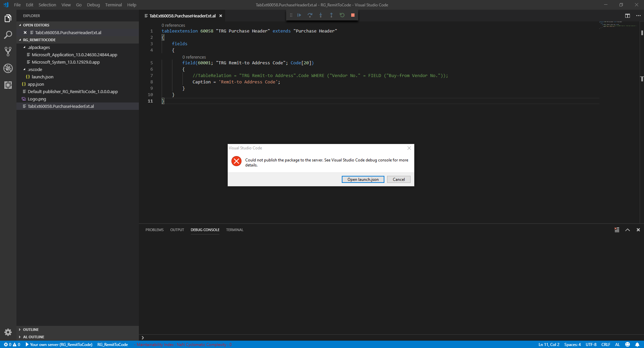Cancel the publish error dialog

click(x=398, y=179)
